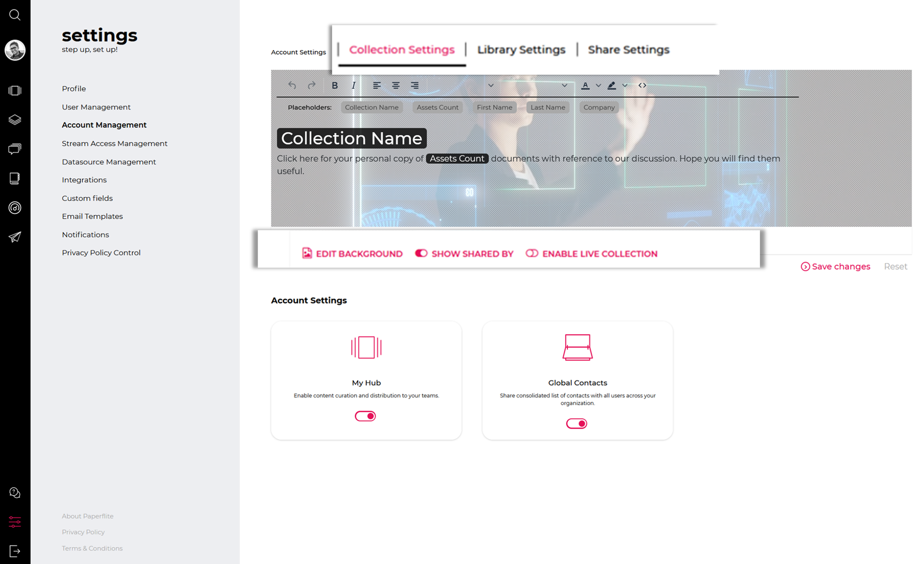Screen dimensions: 924x564
Task: Open the tablet device icon in sidebar
Action: coord(15,178)
